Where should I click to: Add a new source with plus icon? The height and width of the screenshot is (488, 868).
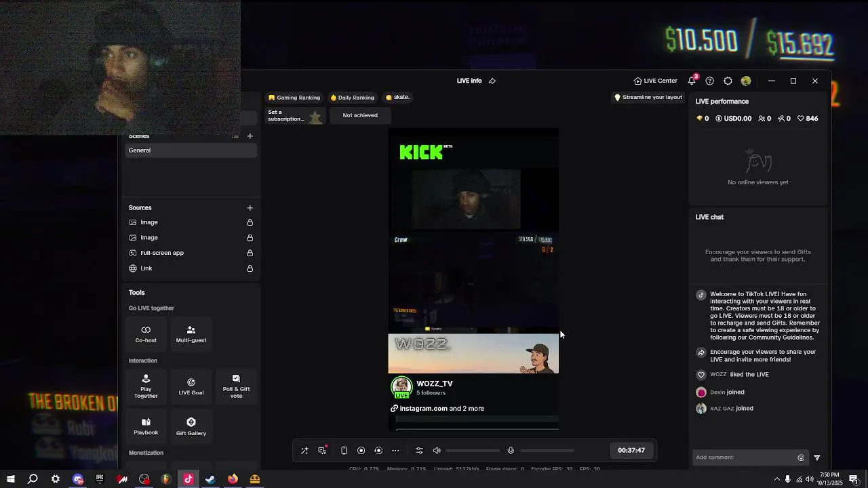pyautogui.click(x=250, y=207)
